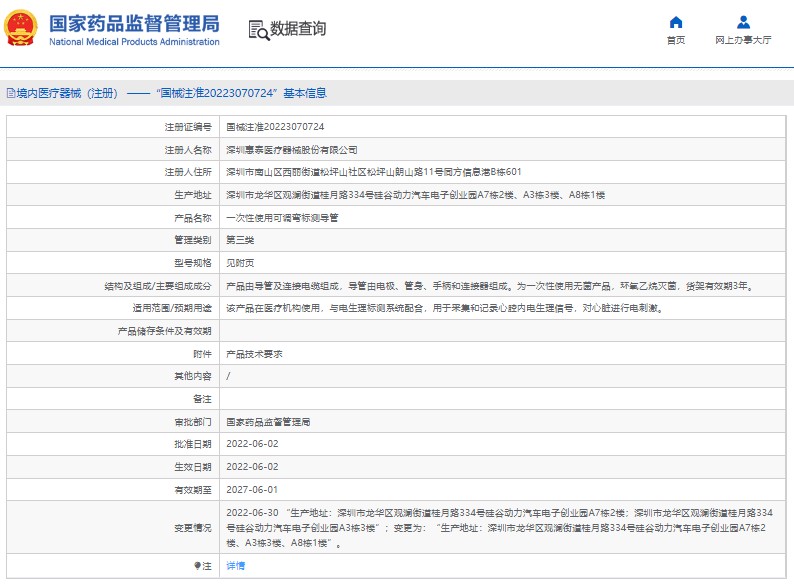Viewport: 794px width, 584px height.
Task: Click registrant name 深圳惠泰医疗器械股份有限公司
Action: (x=291, y=149)
